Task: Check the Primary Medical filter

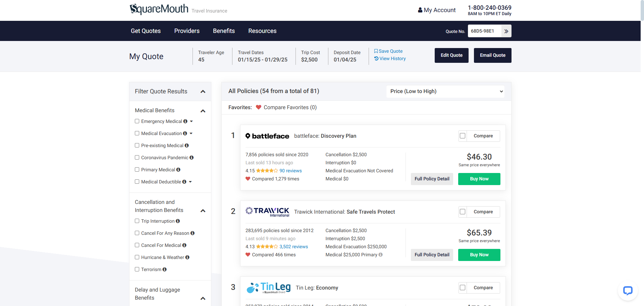Action: click(137, 170)
